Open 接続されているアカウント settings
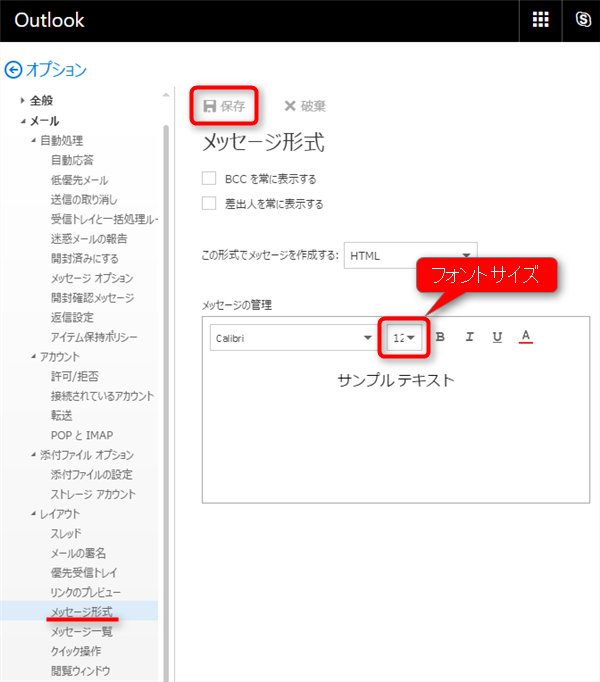This screenshot has width=600, height=682. 102,396
